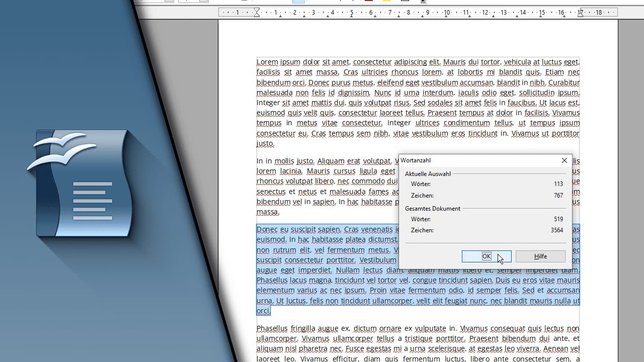The width and height of the screenshot is (644, 362).
Task: Confirm the Wortanzahl dialog with OK
Action: (x=487, y=256)
